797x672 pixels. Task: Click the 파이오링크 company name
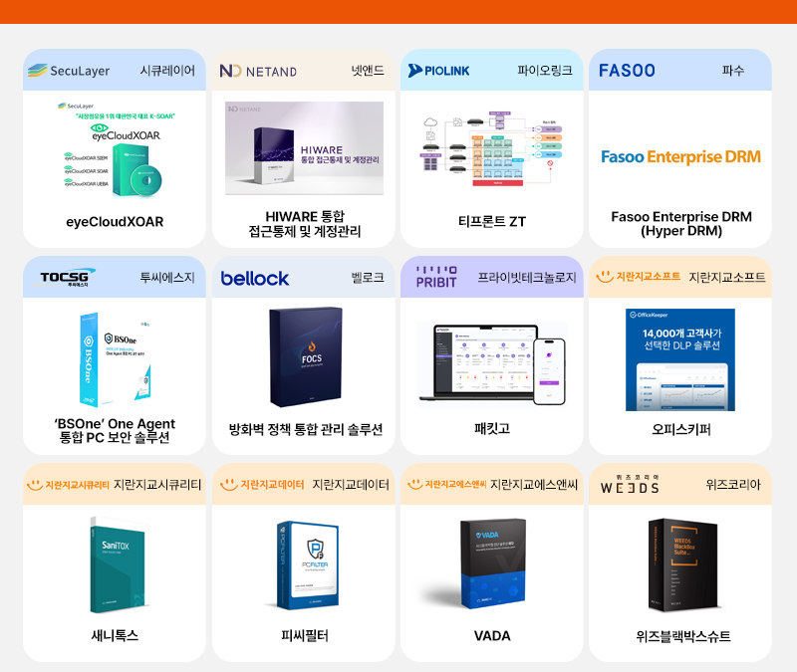[x=545, y=71]
